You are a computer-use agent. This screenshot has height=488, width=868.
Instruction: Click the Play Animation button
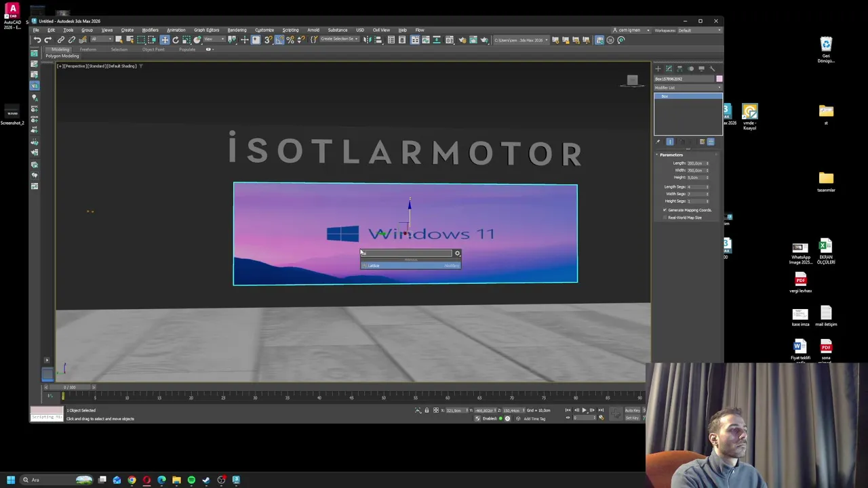[x=584, y=410]
